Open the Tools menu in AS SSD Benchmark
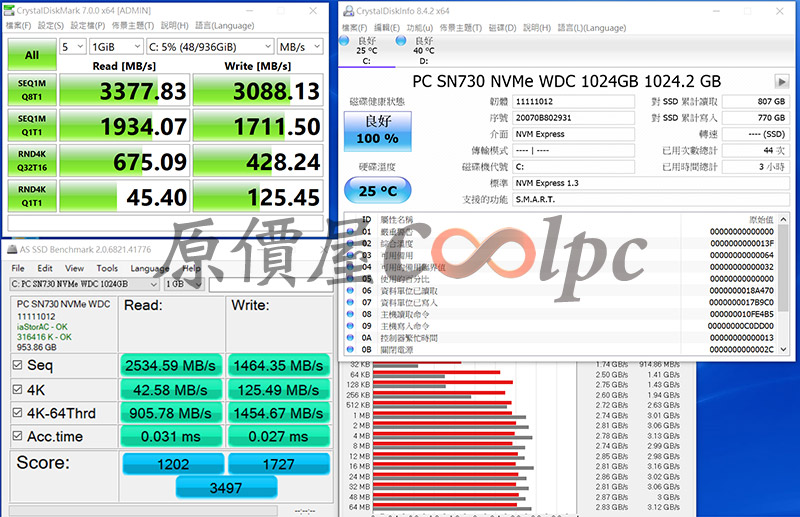 (x=107, y=268)
